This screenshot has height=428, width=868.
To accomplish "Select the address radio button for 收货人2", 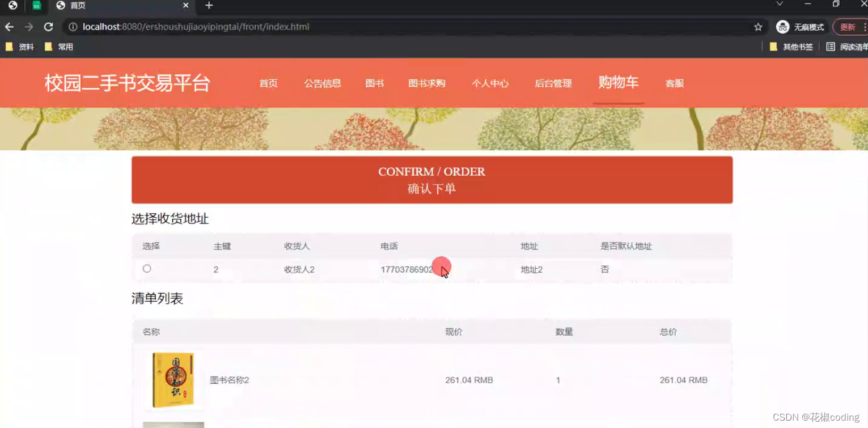I will 147,268.
